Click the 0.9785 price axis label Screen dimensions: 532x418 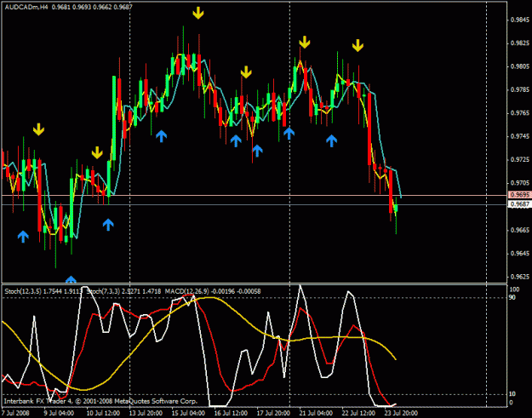click(520, 90)
